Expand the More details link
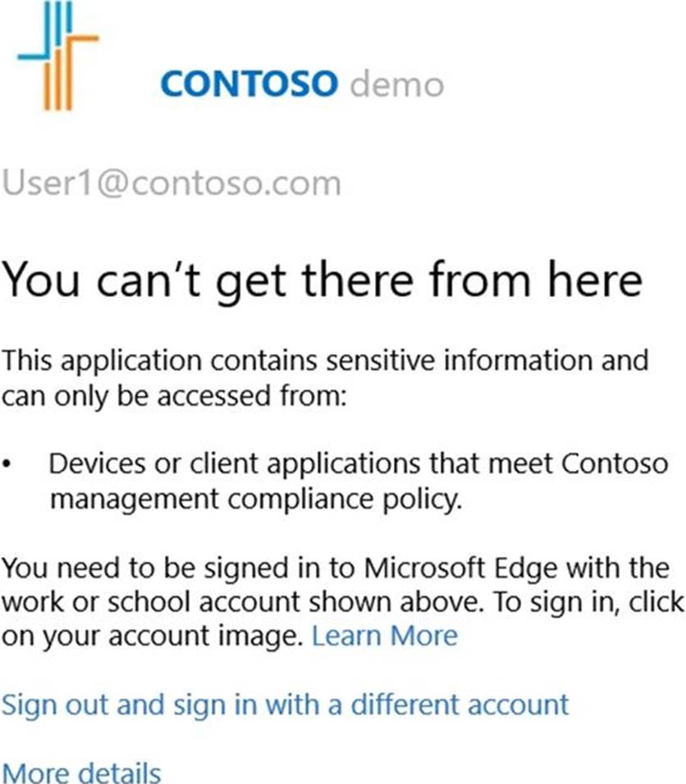 click(81, 773)
